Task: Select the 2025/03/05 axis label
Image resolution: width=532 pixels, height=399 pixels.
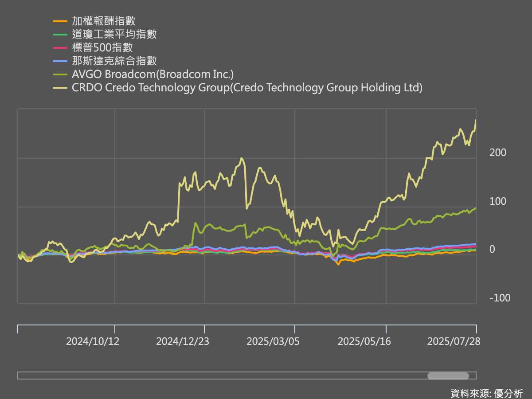Action: 274,341
